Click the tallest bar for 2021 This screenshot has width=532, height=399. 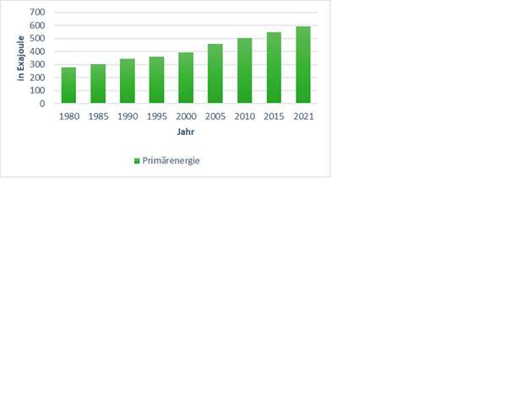[x=303, y=65]
